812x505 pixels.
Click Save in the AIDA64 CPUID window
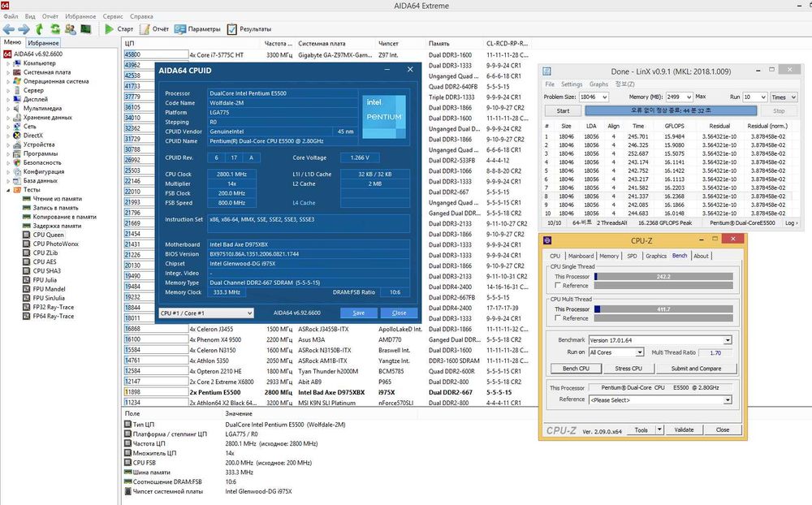(x=358, y=313)
